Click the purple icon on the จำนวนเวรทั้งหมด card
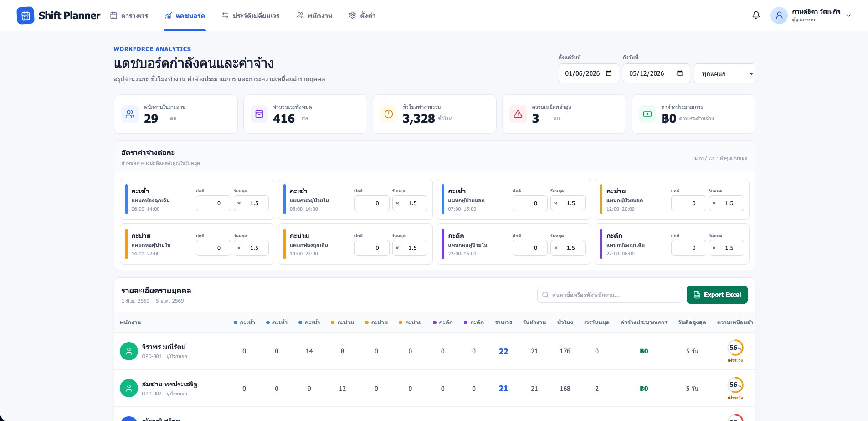 [259, 114]
